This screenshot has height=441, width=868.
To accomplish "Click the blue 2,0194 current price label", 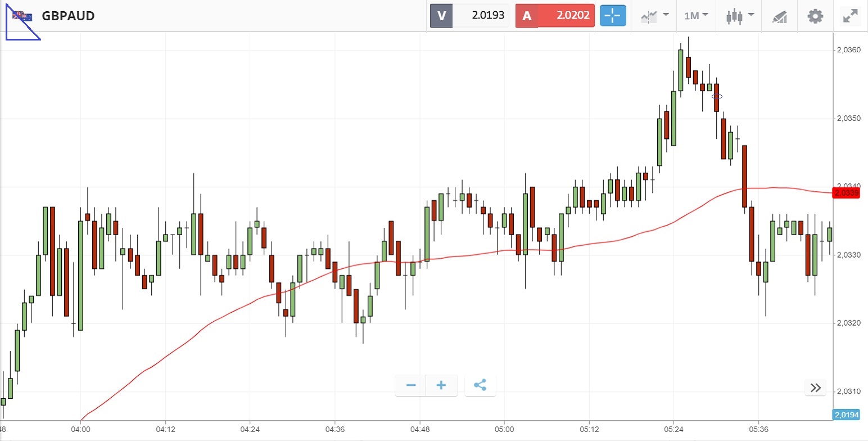I will [846, 415].
